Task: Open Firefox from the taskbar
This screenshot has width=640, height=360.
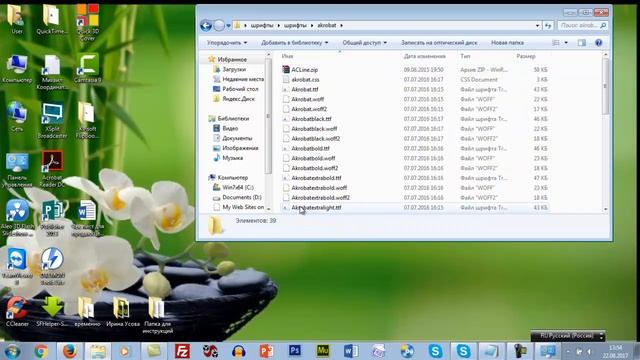Action: click(69, 351)
